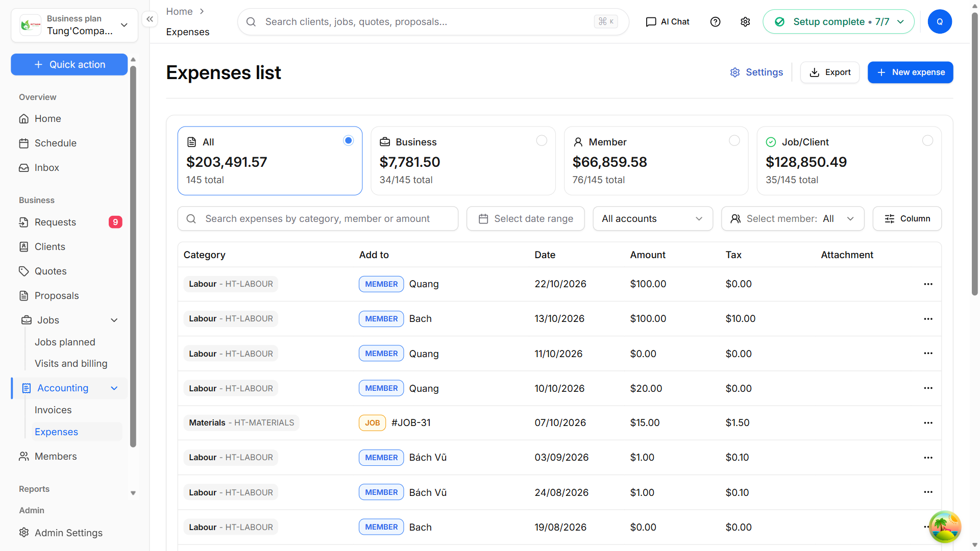Expand the Setup complete 7/7 dropdown
Image resolution: width=980 pixels, height=551 pixels.
[838, 22]
